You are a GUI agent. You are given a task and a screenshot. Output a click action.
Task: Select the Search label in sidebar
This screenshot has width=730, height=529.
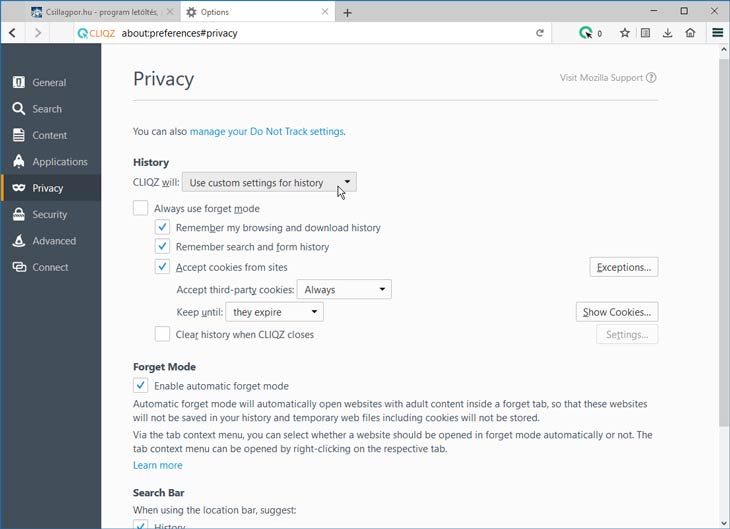pos(47,109)
